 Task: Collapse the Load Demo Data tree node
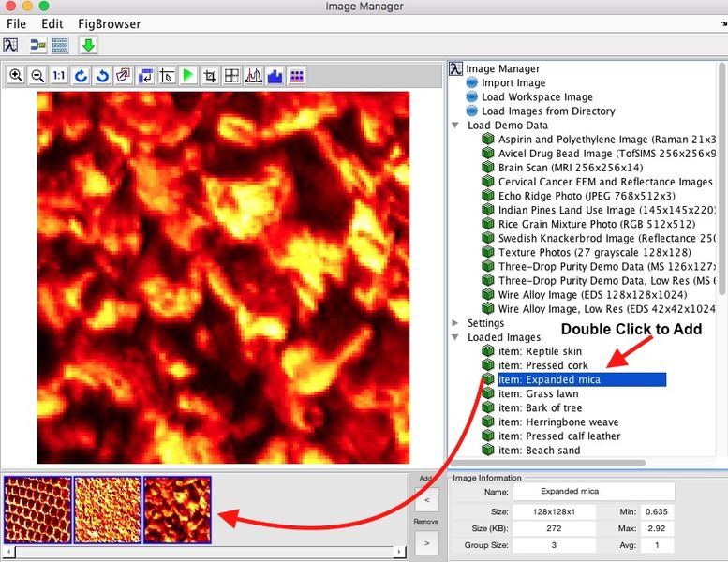[x=456, y=126]
